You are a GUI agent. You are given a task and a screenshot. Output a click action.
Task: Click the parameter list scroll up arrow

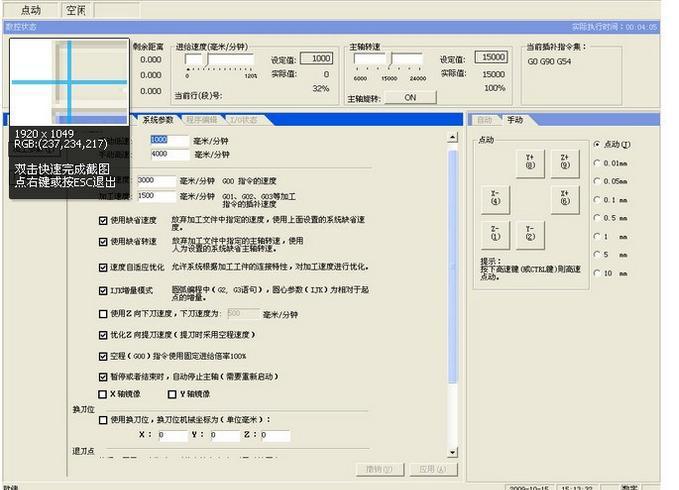pyautogui.click(x=453, y=138)
